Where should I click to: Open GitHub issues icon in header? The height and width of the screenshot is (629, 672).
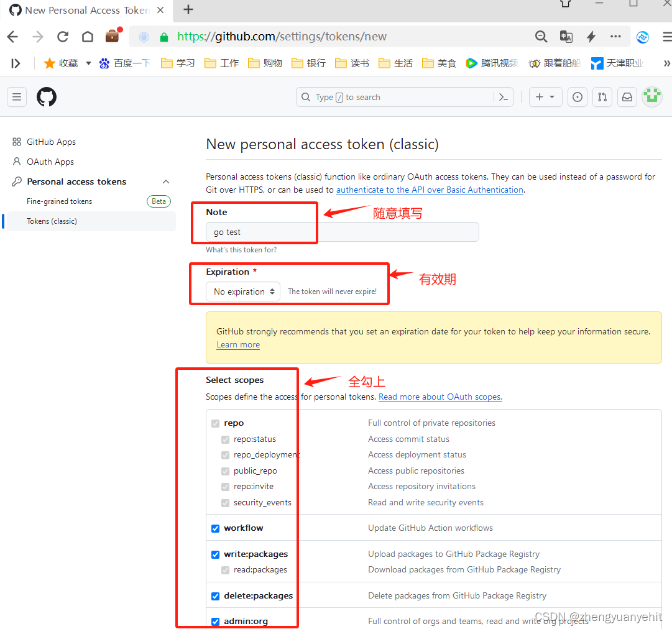[578, 97]
